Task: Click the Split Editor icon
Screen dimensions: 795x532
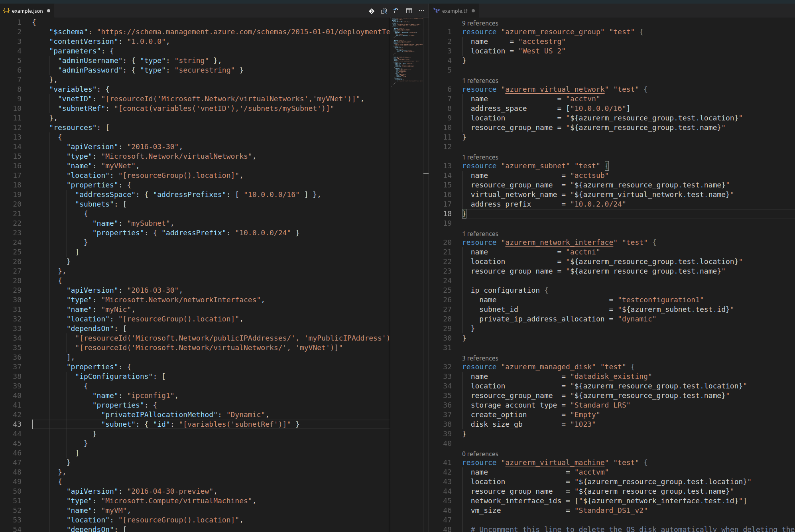Action: (409, 11)
